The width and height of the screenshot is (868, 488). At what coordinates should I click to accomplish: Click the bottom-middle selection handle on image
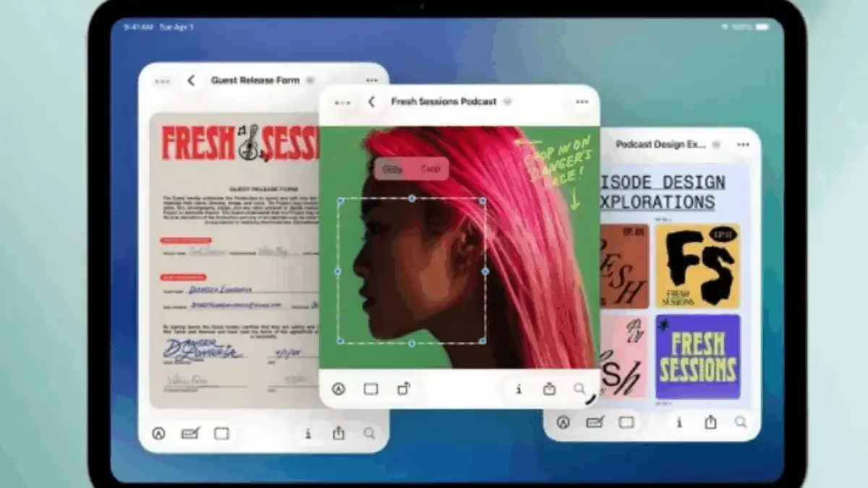coord(412,343)
